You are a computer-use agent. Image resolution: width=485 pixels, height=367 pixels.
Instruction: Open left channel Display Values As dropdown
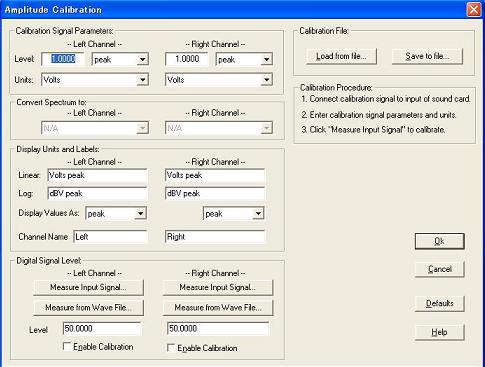(x=116, y=213)
